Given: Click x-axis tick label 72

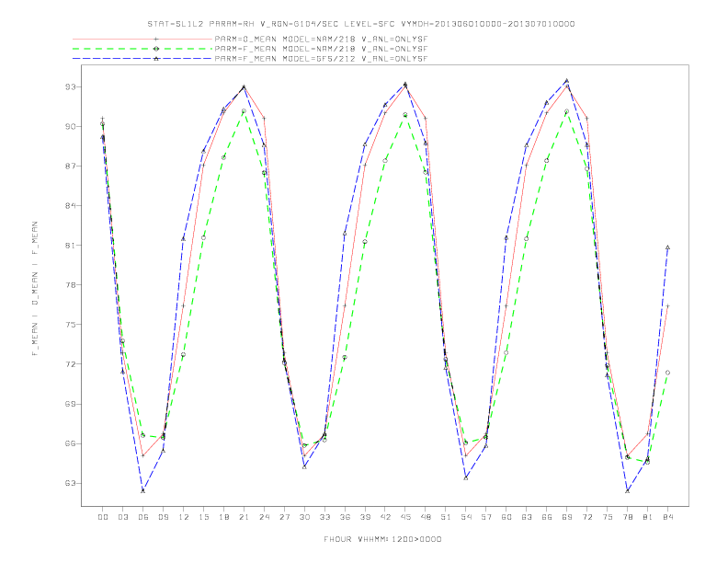Looking at the screenshot, I should (x=587, y=517).
